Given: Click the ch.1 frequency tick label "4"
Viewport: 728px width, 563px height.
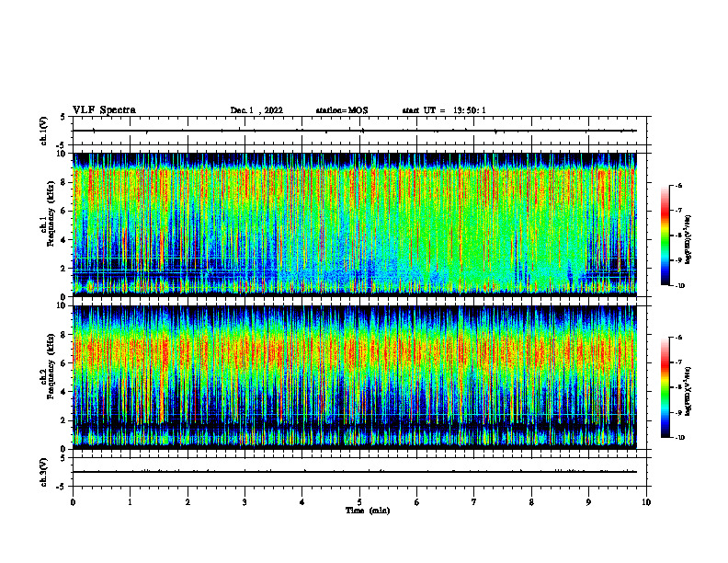Looking at the screenshot, I should click(x=63, y=240).
